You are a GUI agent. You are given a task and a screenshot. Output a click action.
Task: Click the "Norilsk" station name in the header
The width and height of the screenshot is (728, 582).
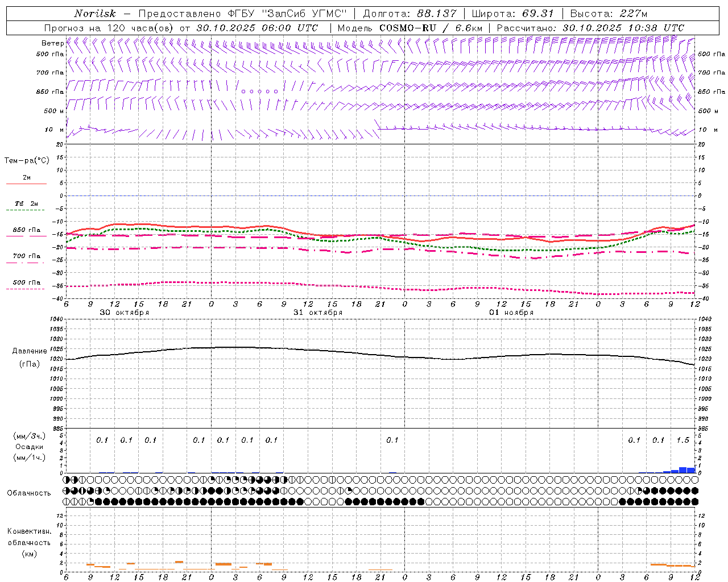[95, 14]
